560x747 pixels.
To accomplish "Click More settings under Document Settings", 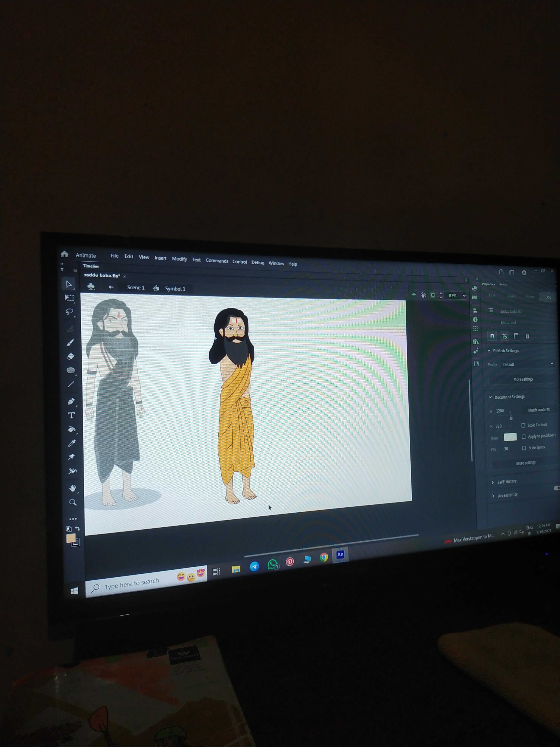I will (526, 463).
